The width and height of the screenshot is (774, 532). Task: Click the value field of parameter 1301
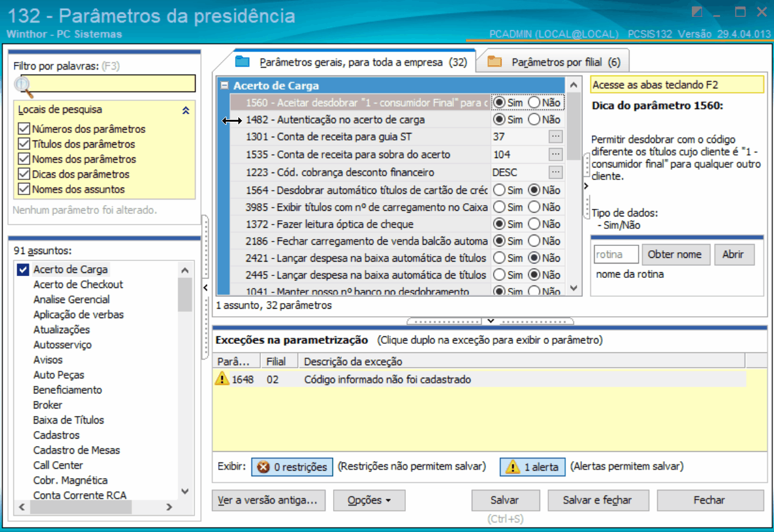tap(519, 136)
